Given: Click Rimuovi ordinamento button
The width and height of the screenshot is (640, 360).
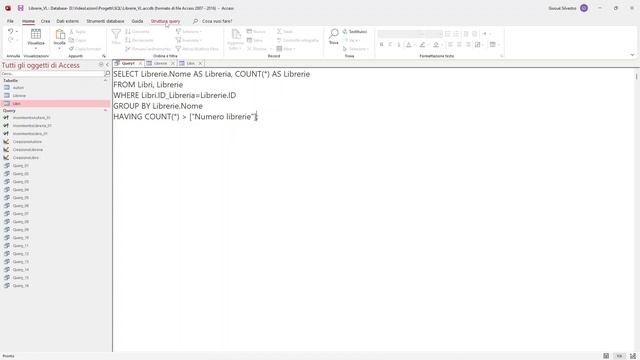Looking at the screenshot, I should [148, 49].
